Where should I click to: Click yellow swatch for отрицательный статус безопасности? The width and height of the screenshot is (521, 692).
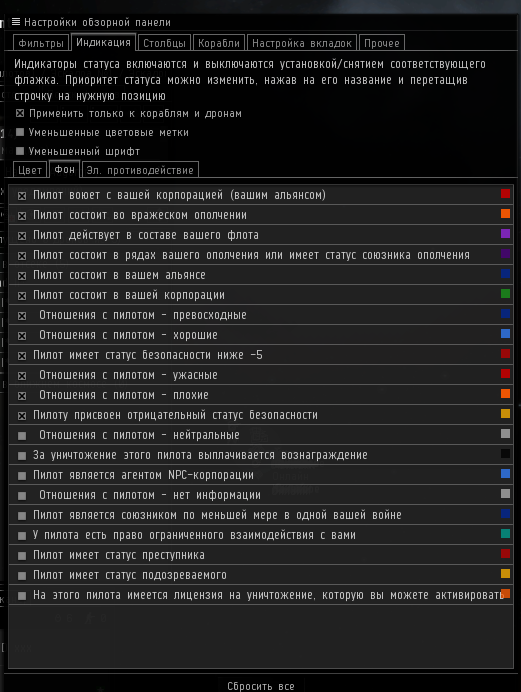pyautogui.click(x=506, y=414)
